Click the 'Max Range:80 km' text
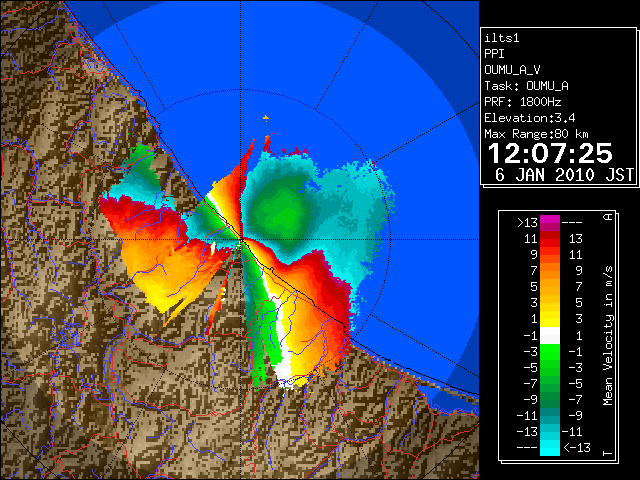Screen dimensions: 640x480 [536, 134]
